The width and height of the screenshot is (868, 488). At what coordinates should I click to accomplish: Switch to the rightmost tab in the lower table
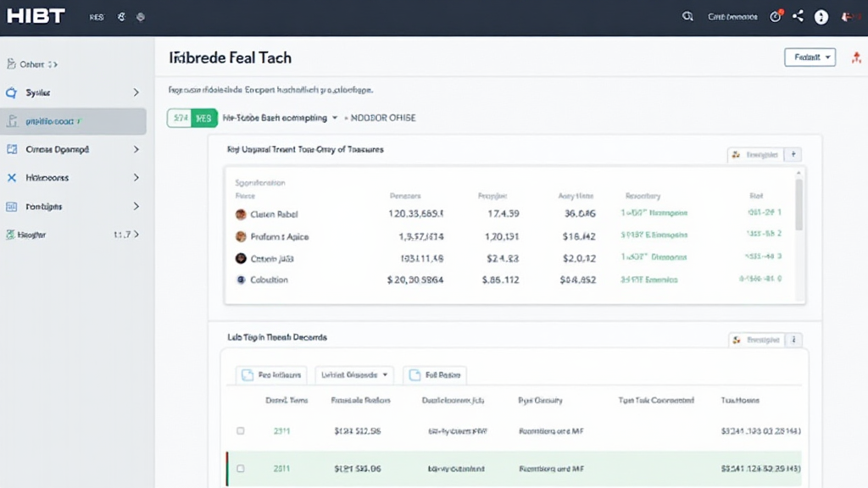[x=434, y=374]
